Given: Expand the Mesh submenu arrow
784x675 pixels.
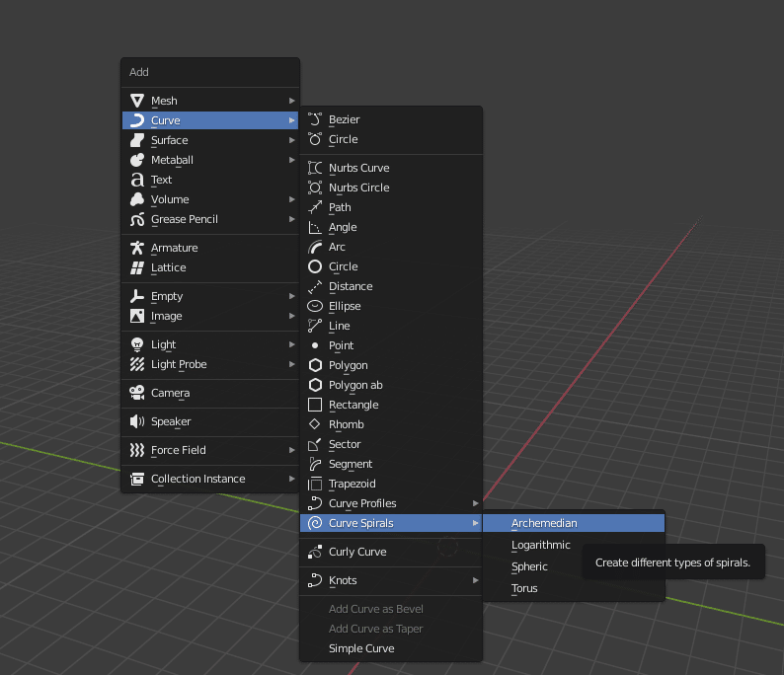Looking at the screenshot, I should pyautogui.click(x=292, y=101).
